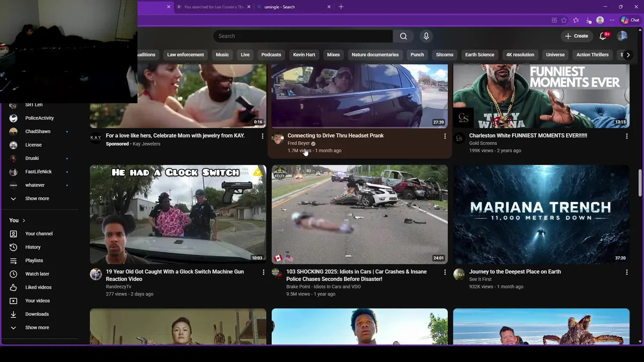This screenshot has width=644, height=362.
Task: Open the Fred Beyer channel avatar under the video
Action: [278, 138]
